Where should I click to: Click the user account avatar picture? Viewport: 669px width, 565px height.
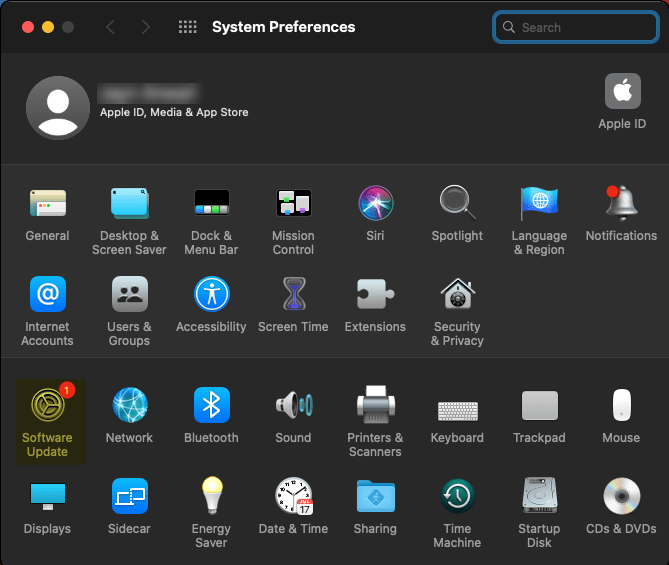[x=58, y=108]
